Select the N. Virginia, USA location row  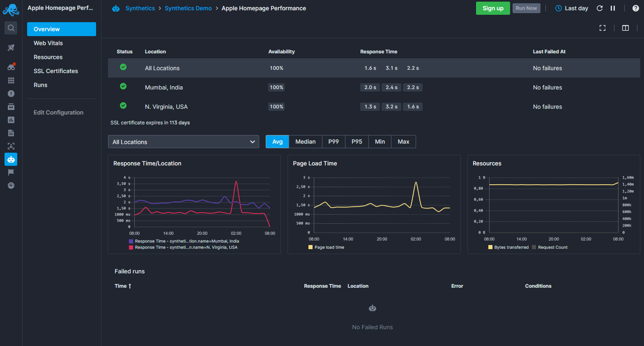tap(374, 107)
